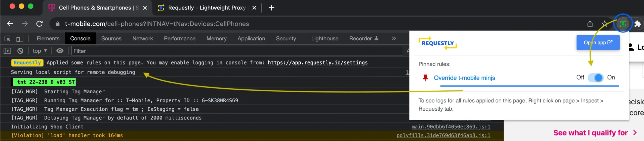Open the Extensions puzzle icon menu

[x=637, y=24]
